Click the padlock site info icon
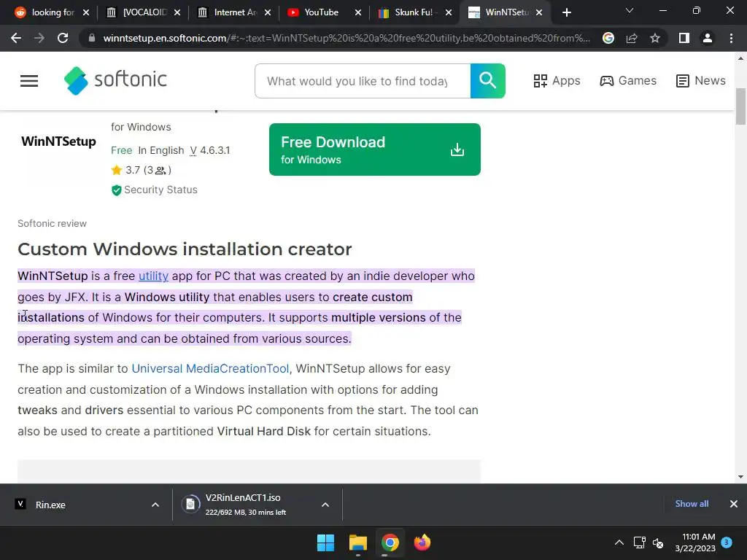Viewport: 747px width, 560px height. (92, 38)
